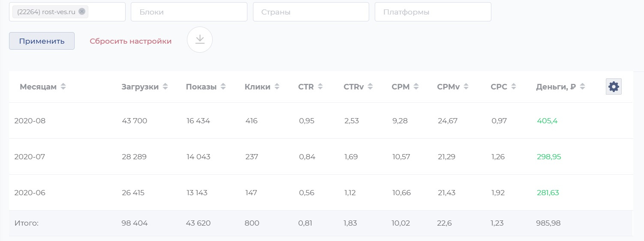Viewport: 644px width, 241px height.
Task: Sort by Показы column arrows
Action: [x=223, y=87]
